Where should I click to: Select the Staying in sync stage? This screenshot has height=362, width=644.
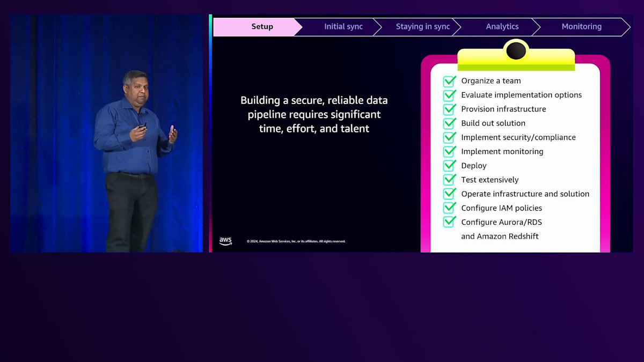tap(423, 27)
